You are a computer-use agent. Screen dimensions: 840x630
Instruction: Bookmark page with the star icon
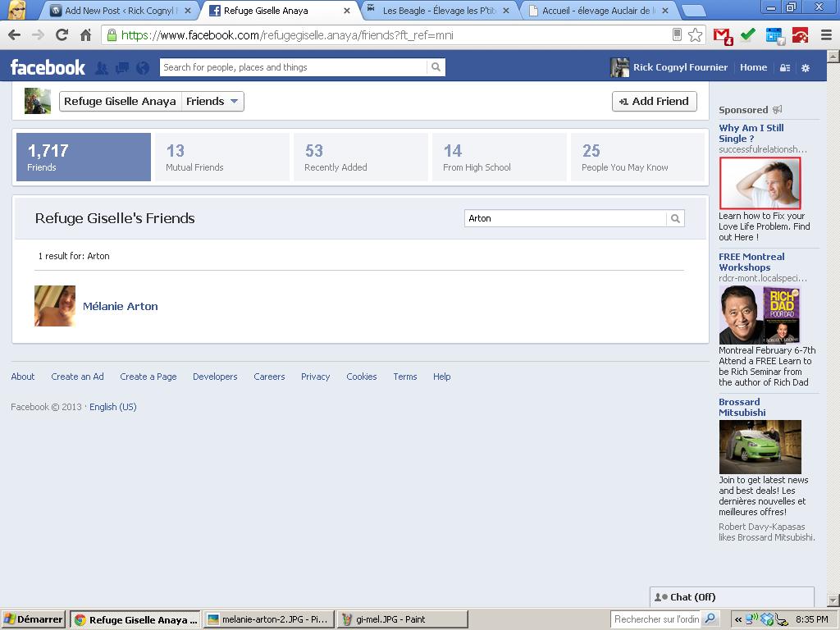(695, 35)
